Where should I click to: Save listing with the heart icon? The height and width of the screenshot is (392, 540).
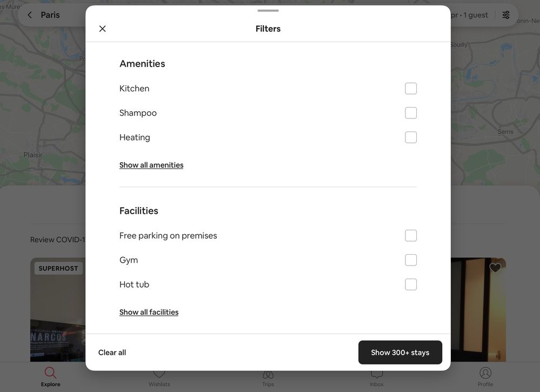[495, 268]
